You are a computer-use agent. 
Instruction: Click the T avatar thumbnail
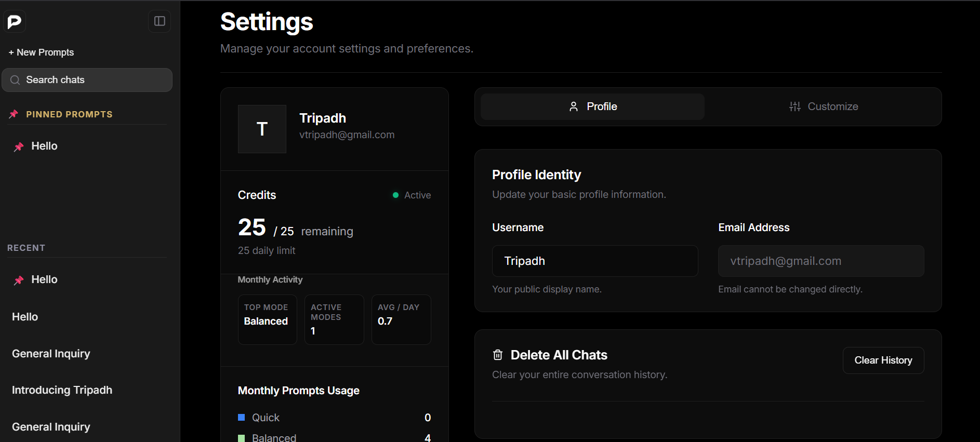(262, 129)
